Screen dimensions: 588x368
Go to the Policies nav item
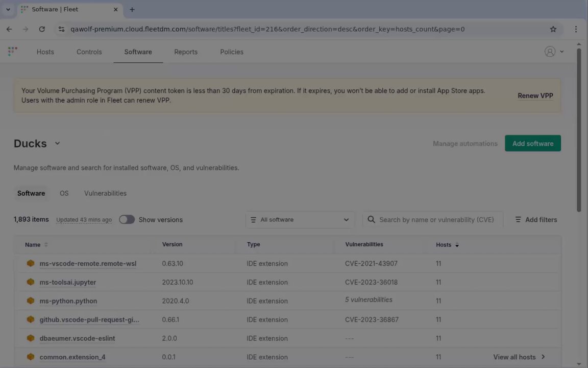click(x=232, y=52)
